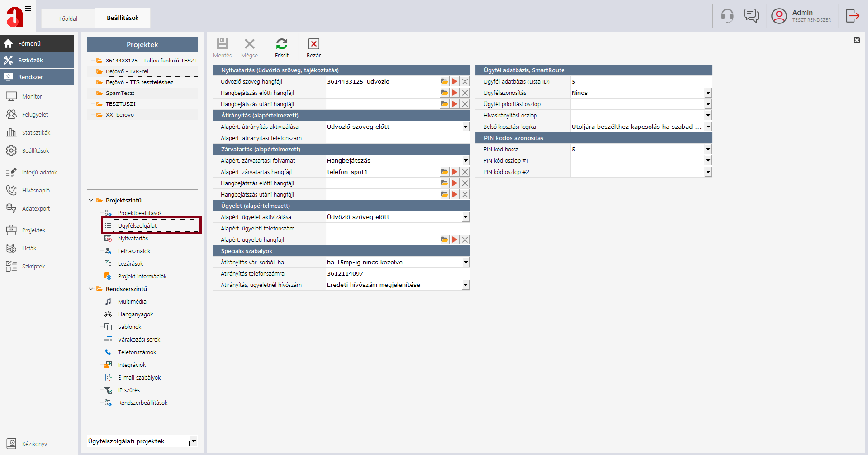Open the Ügyfélszolgálati projektek dropdown

(194, 441)
